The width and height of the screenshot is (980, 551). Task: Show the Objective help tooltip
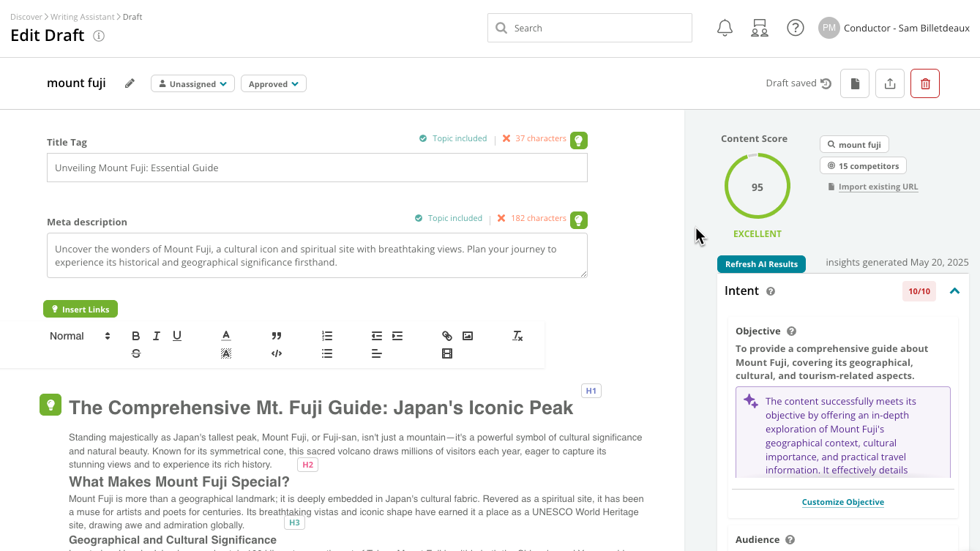click(791, 331)
